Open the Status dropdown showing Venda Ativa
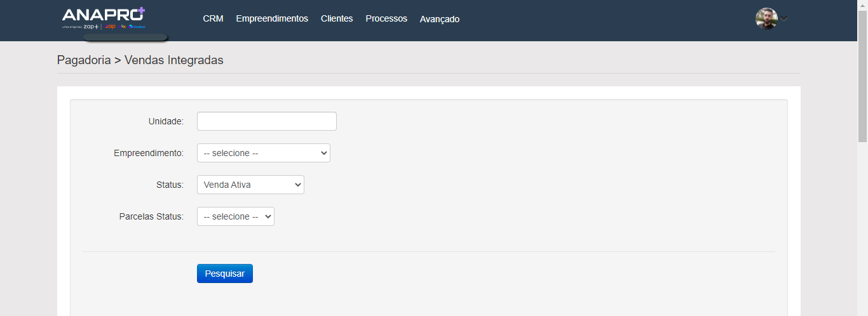This screenshot has width=868, height=316. [250, 185]
